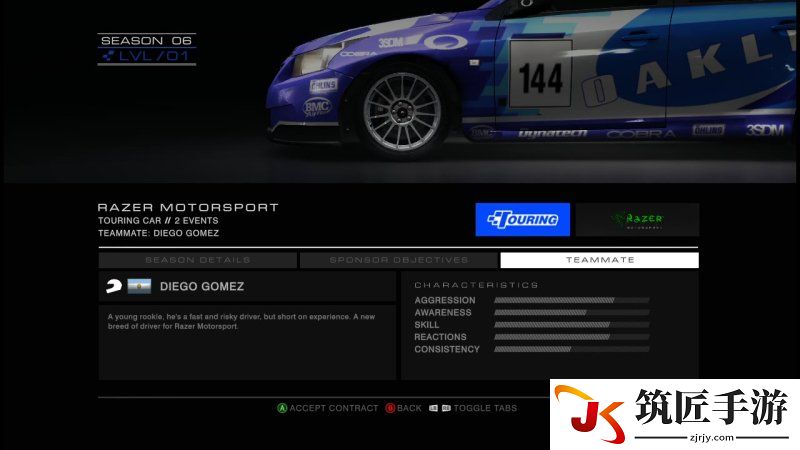
Task: Click the Skill label
Action: pyautogui.click(x=427, y=324)
